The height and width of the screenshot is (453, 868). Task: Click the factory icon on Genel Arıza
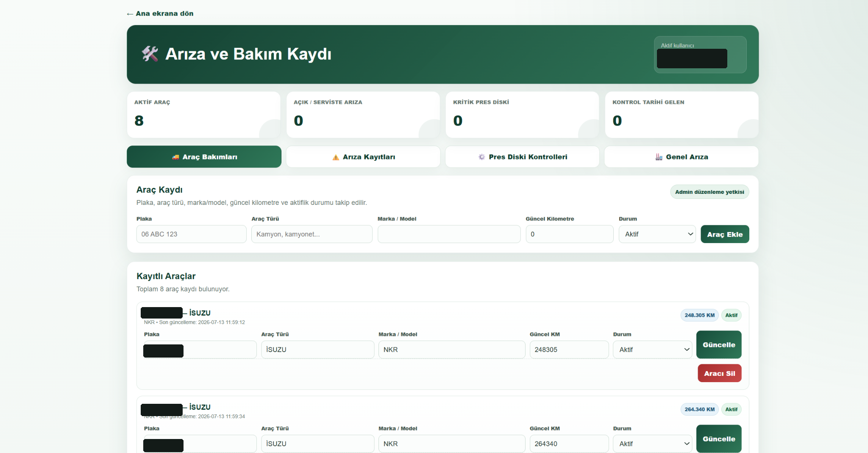[x=659, y=157]
